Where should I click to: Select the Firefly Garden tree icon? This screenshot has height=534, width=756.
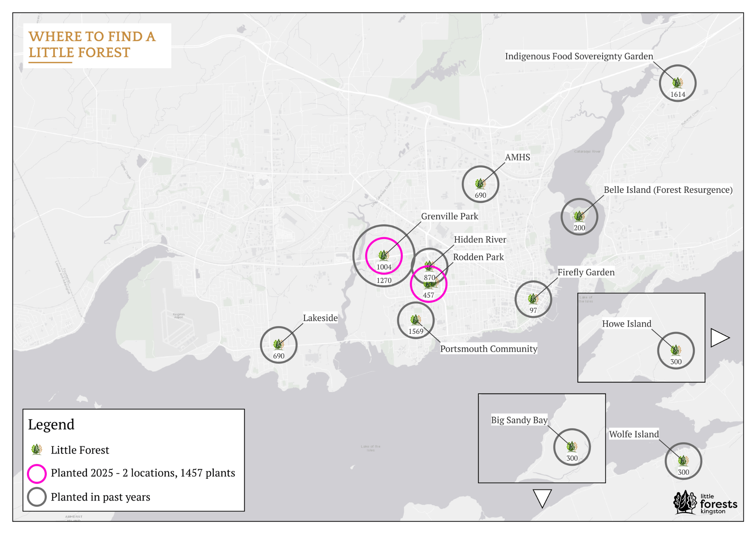point(533,299)
